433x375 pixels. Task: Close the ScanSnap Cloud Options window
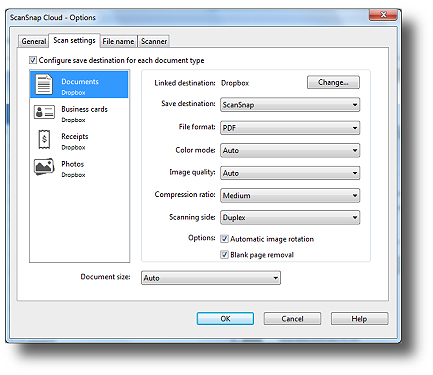383,15
